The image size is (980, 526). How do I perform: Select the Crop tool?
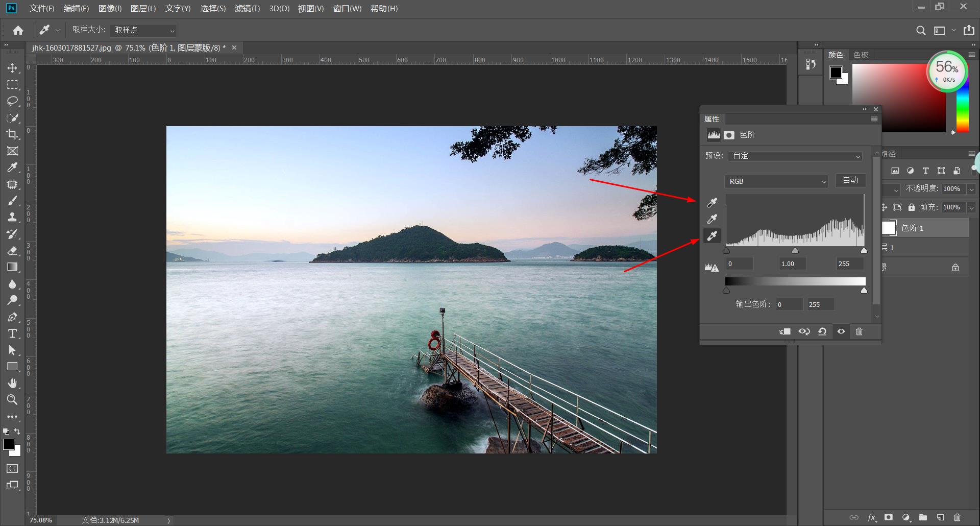click(x=12, y=134)
